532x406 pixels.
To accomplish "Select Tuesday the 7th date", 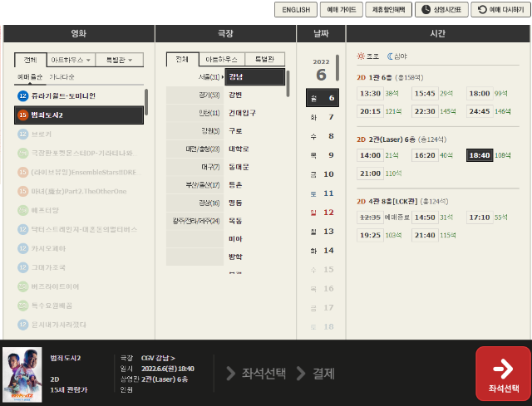I will click(323, 117).
